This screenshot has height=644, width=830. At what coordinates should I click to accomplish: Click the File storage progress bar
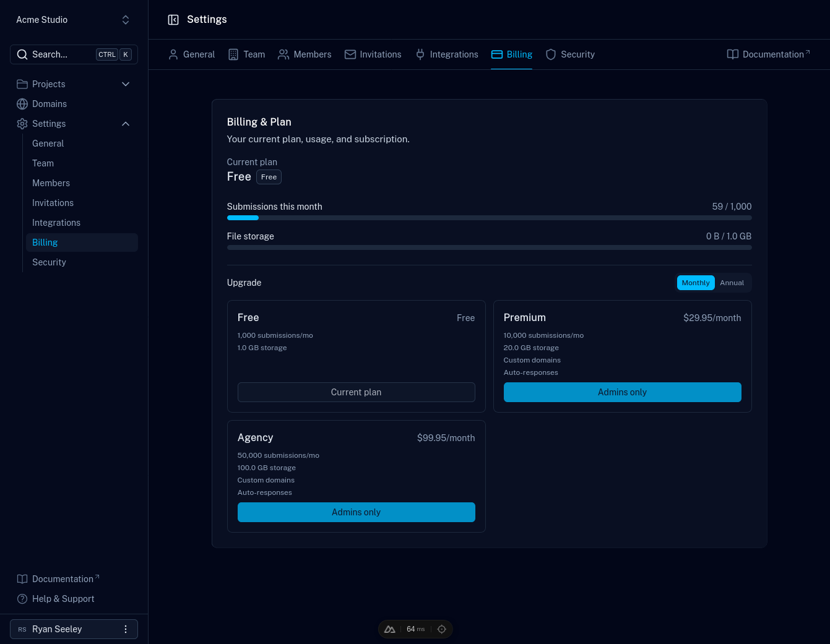point(489,247)
